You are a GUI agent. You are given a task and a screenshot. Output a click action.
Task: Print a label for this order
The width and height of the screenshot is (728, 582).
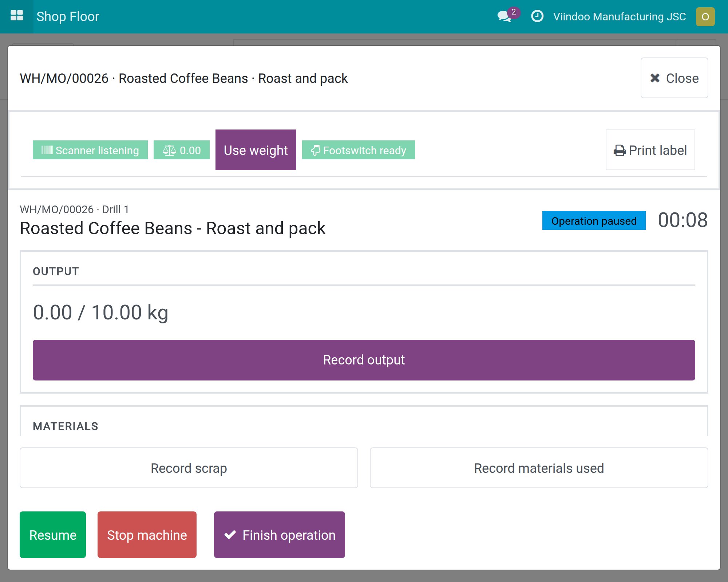coord(650,150)
